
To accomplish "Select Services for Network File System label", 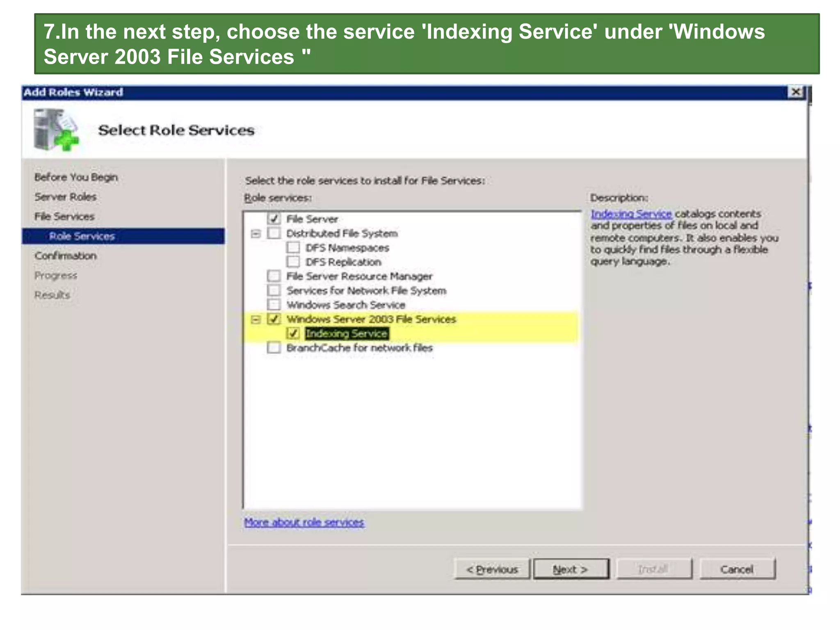I will pos(366,290).
